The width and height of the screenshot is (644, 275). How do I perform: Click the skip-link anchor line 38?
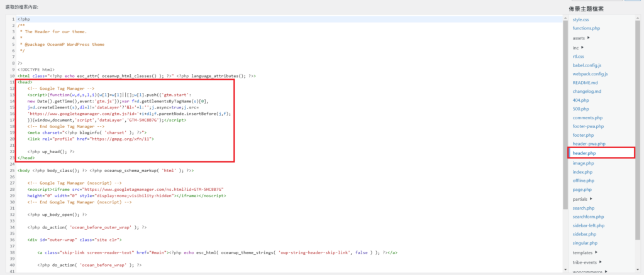coord(217,252)
